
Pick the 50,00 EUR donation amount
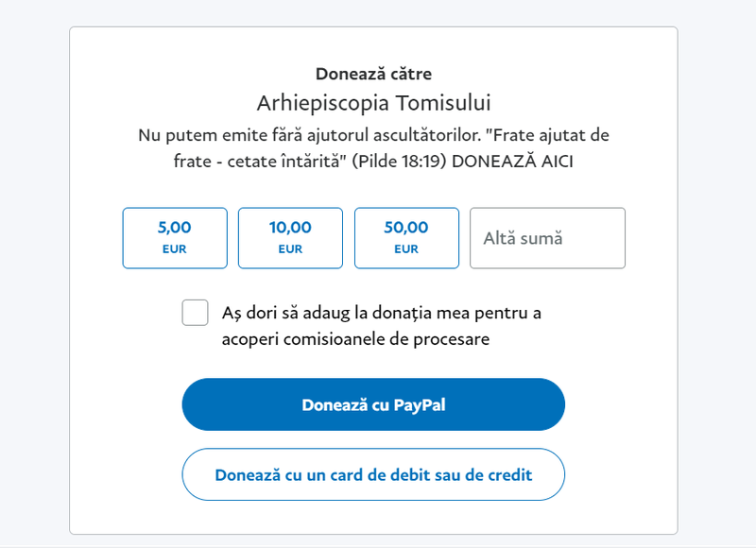[x=406, y=238]
